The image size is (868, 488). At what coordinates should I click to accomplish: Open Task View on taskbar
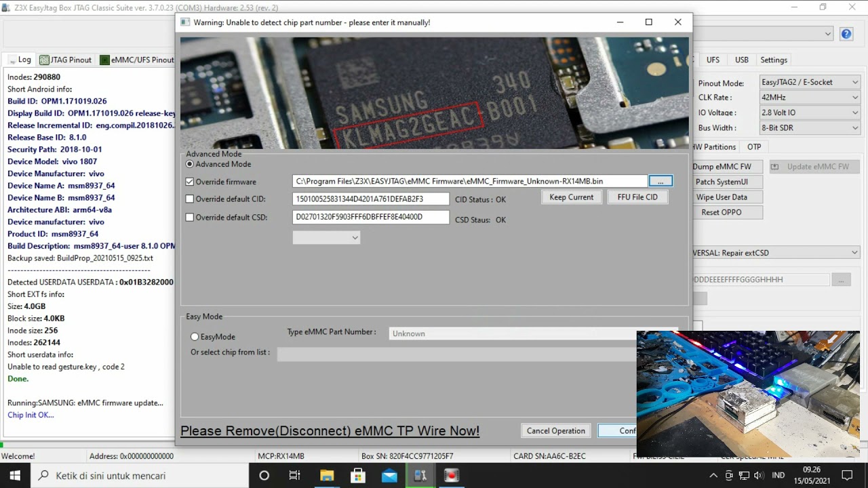tap(295, 476)
